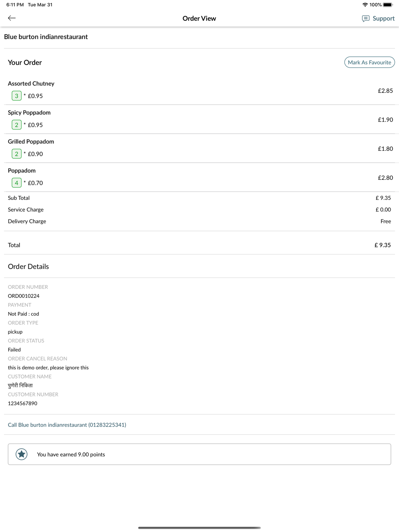399x532 pixels.
Task: Open the Support chat icon
Action: coord(365,18)
